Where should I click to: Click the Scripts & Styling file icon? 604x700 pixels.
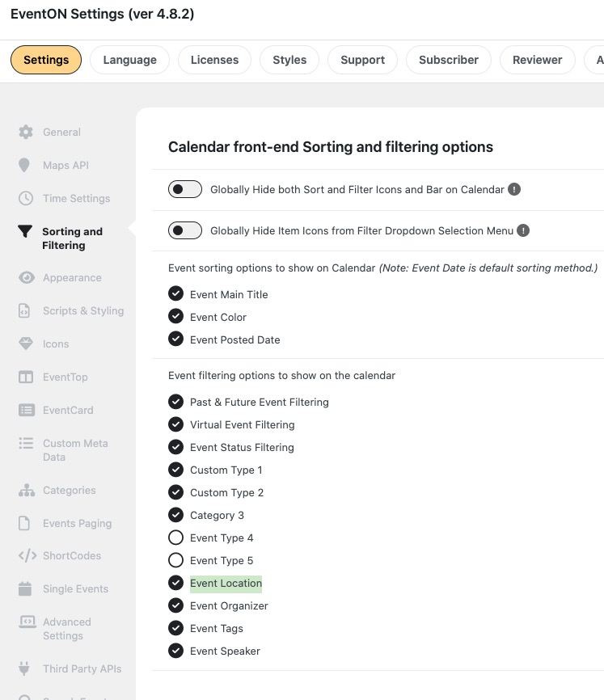tap(24, 310)
